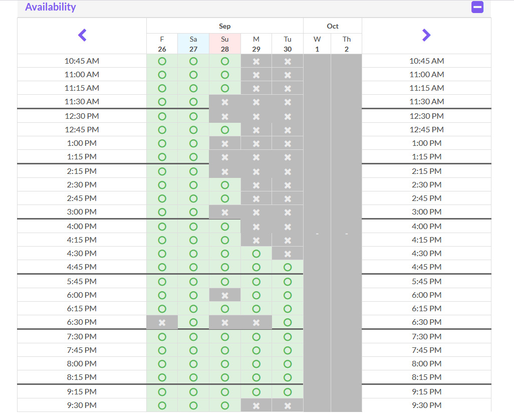Viewport: 514px width, 420px height.
Task: Select available slot Sunday 28 at 12:45 PM
Action: point(225,130)
